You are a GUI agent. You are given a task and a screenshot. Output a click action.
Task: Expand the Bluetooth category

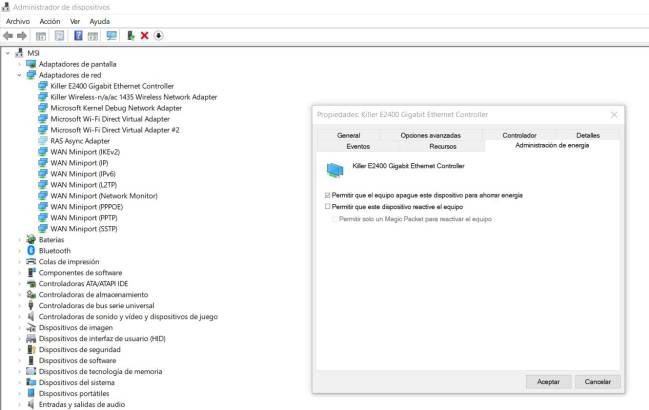click(x=19, y=251)
